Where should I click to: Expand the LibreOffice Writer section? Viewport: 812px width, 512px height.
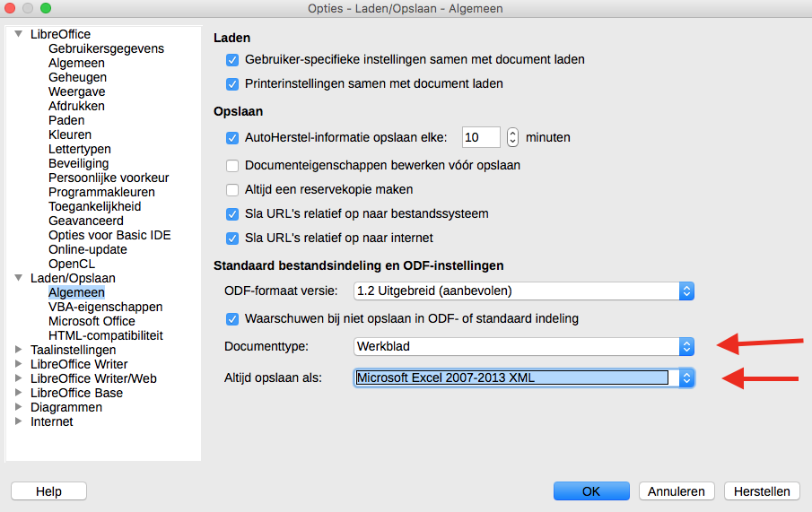click(19, 364)
